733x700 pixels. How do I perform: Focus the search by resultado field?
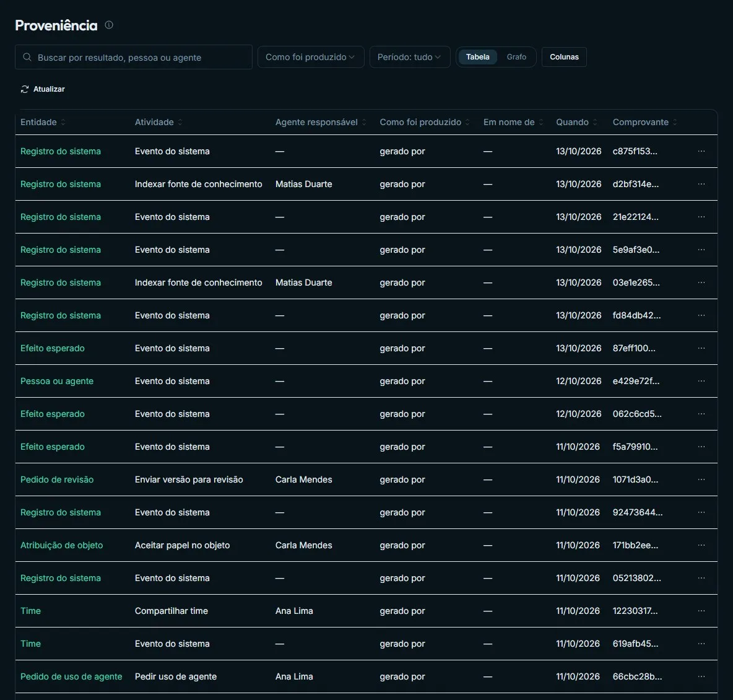click(x=134, y=57)
